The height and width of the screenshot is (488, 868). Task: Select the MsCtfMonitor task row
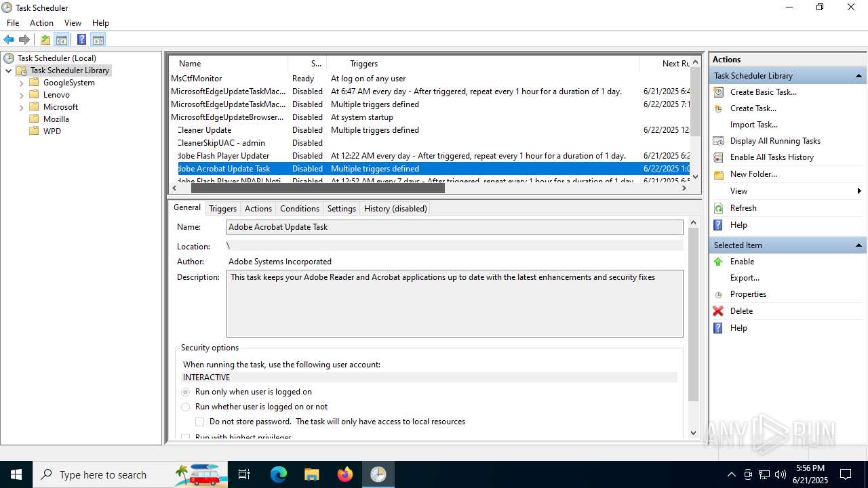tap(429, 79)
